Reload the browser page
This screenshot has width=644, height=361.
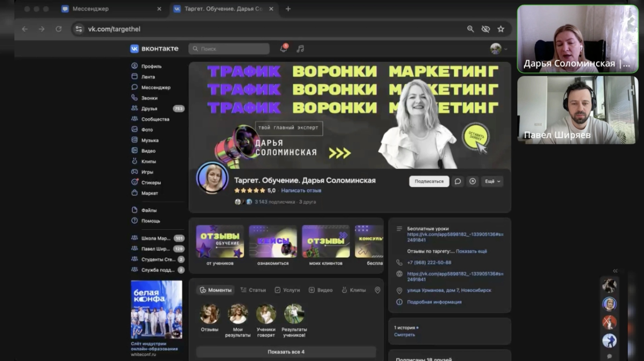click(59, 29)
